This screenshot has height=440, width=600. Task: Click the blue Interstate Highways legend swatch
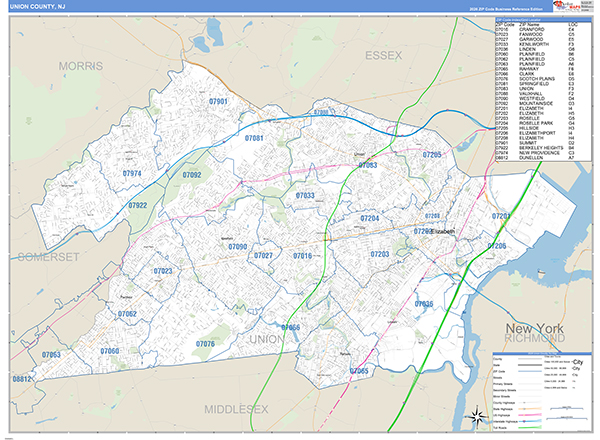[530, 421]
